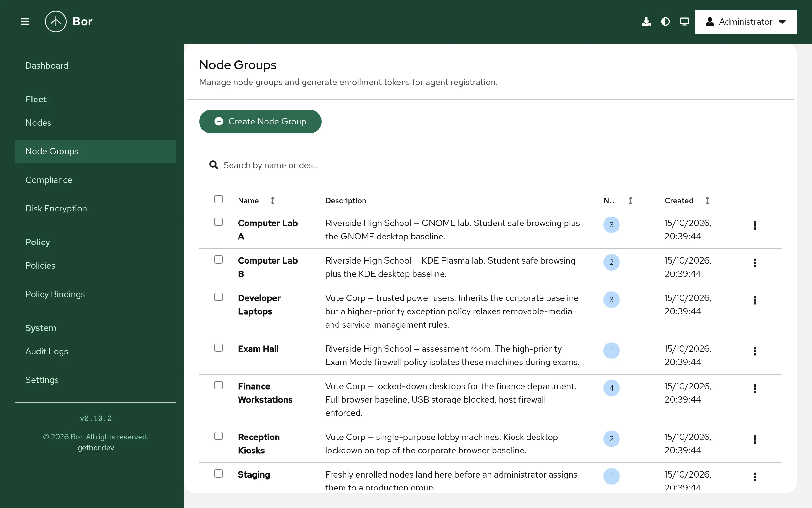Sort table by Name column arrow

(273, 201)
